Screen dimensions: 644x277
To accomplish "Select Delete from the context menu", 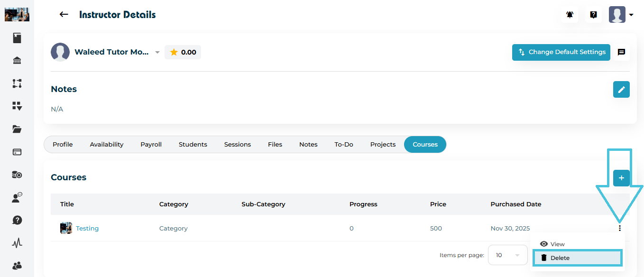I will (x=577, y=258).
